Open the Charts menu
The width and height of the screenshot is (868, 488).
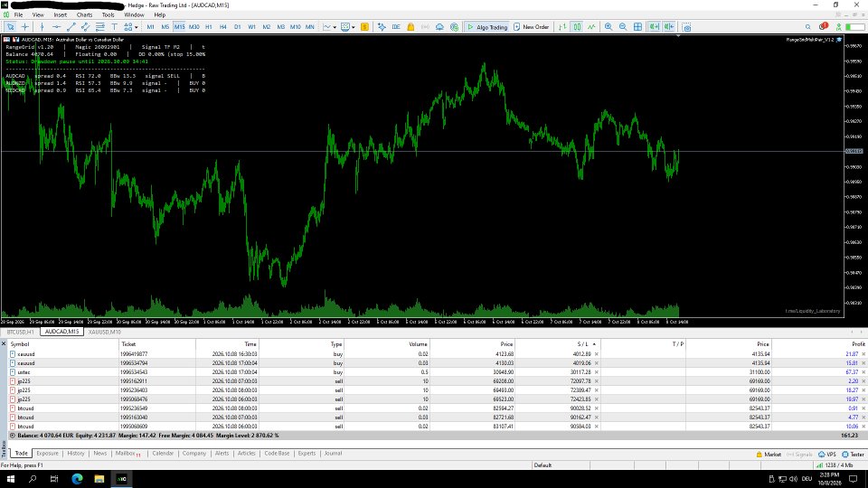[x=84, y=15]
